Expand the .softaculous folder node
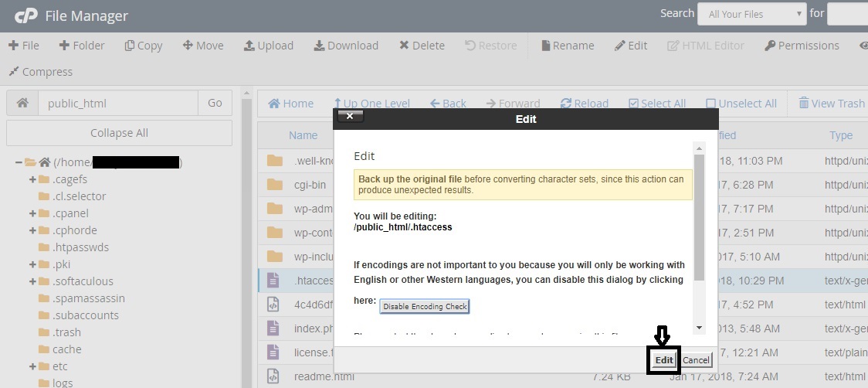This screenshot has height=388, width=868. click(32, 281)
